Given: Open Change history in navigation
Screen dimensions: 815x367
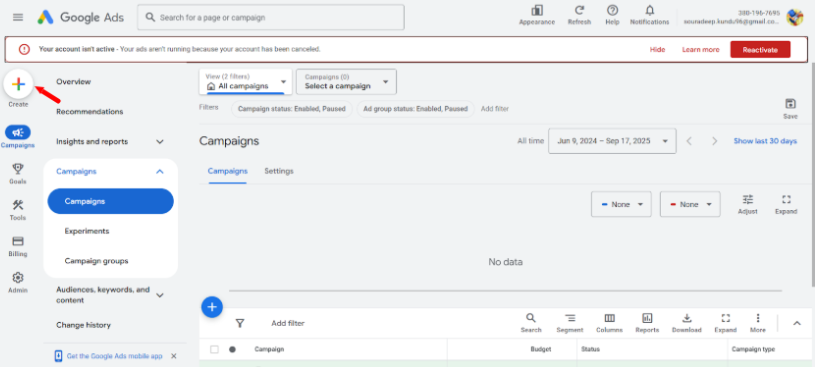Looking at the screenshot, I should [x=83, y=325].
